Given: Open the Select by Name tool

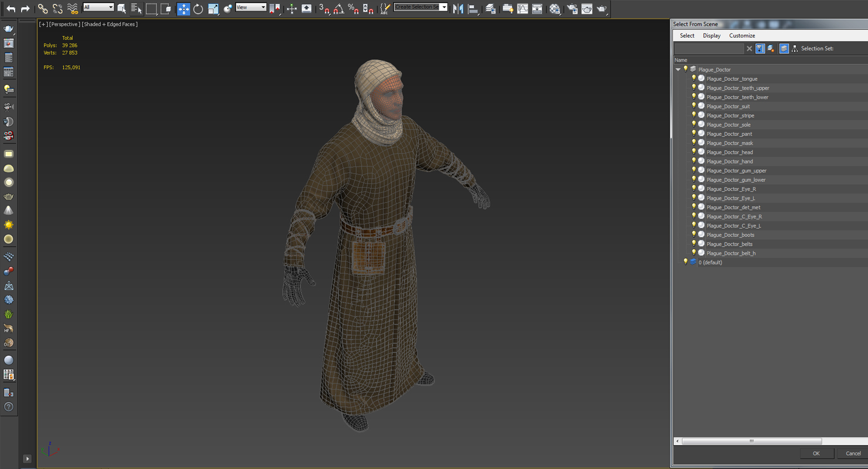Looking at the screenshot, I should pyautogui.click(x=137, y=8).
